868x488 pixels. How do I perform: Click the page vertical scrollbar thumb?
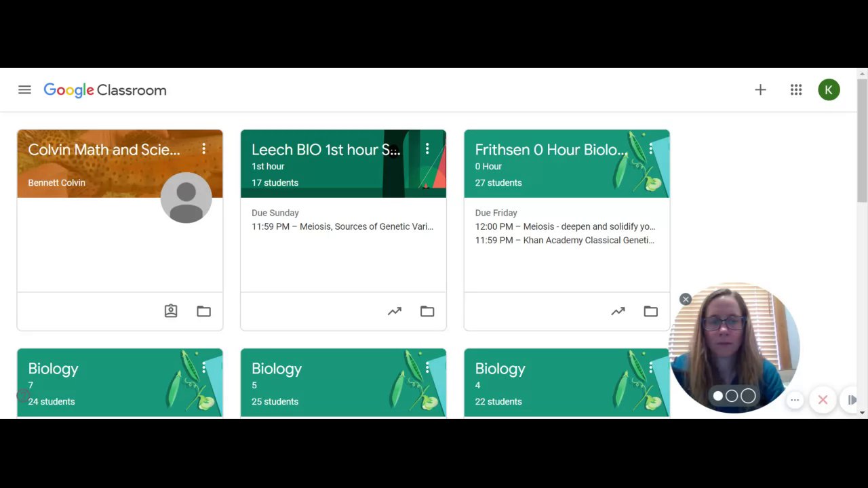[862, 141]
